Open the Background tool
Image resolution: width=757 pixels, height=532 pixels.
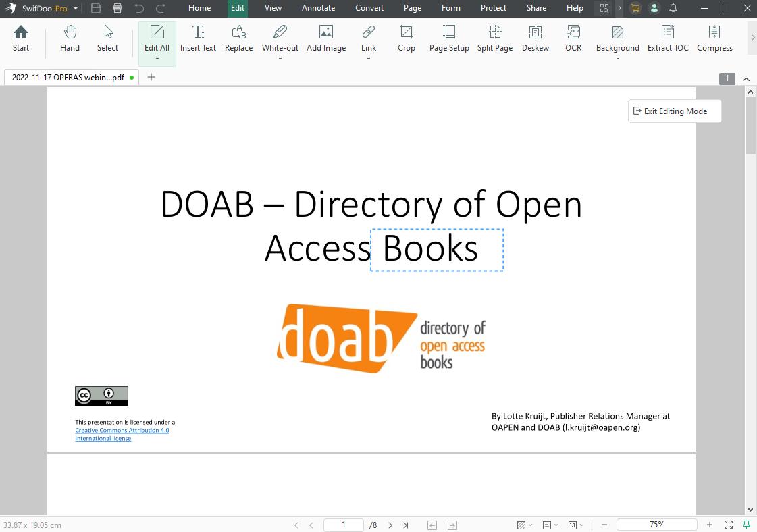pyautogui.click(x=617, y=38)
